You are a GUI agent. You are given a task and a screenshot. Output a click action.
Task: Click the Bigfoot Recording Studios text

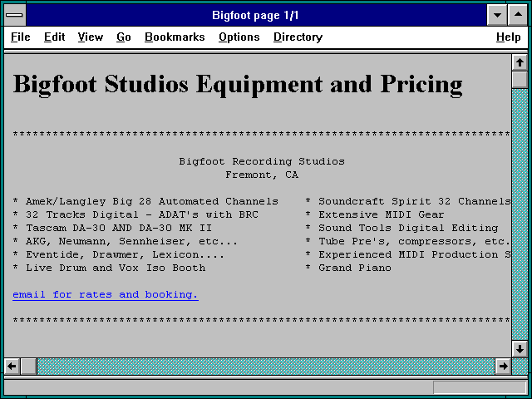point(262,161)
